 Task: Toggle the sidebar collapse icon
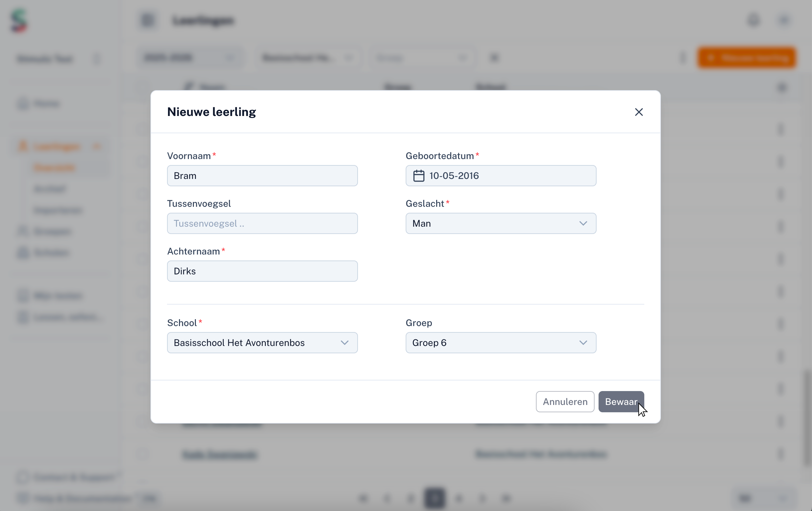coord(147,20)
